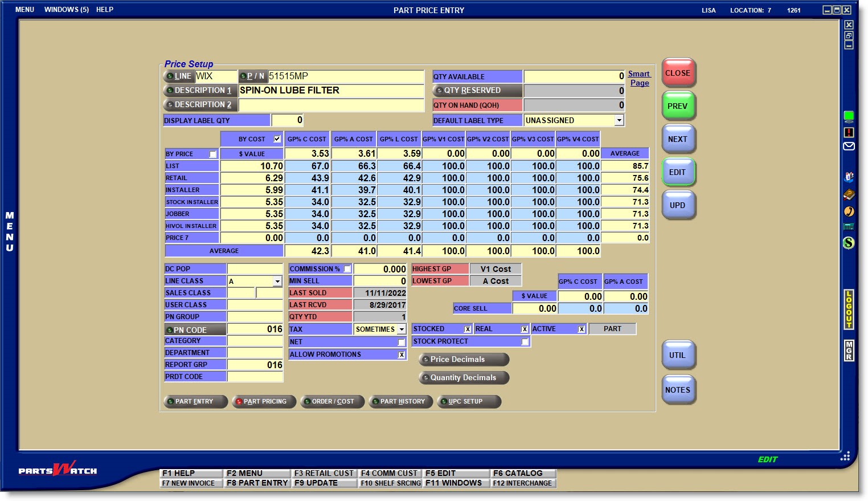Open the HELP menu

tap(105, 10)
